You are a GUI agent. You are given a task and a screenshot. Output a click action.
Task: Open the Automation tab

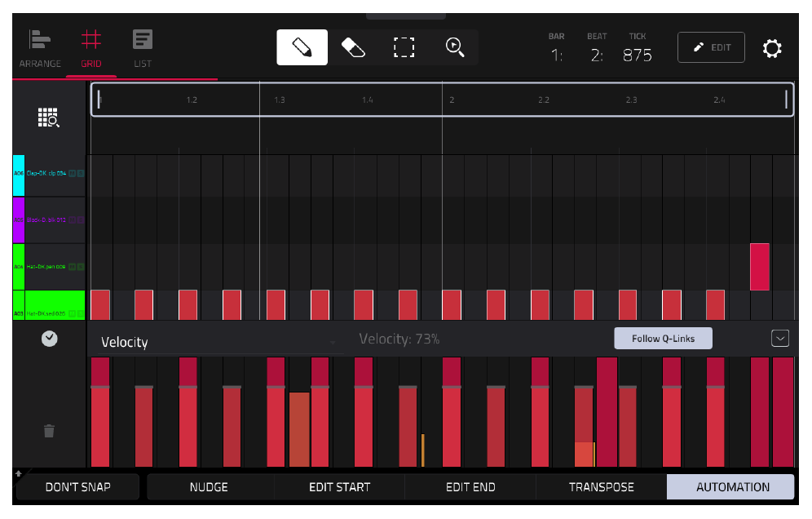pos(730,487)
